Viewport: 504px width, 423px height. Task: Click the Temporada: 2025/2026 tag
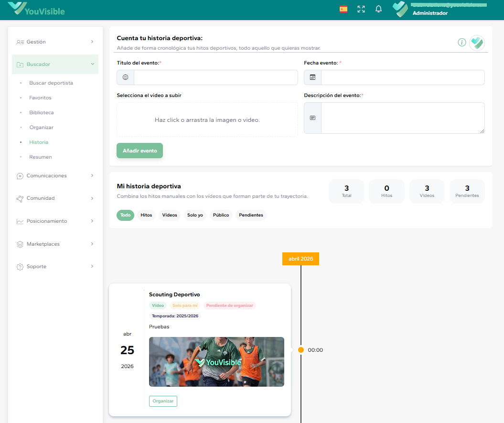coord(175,316)
